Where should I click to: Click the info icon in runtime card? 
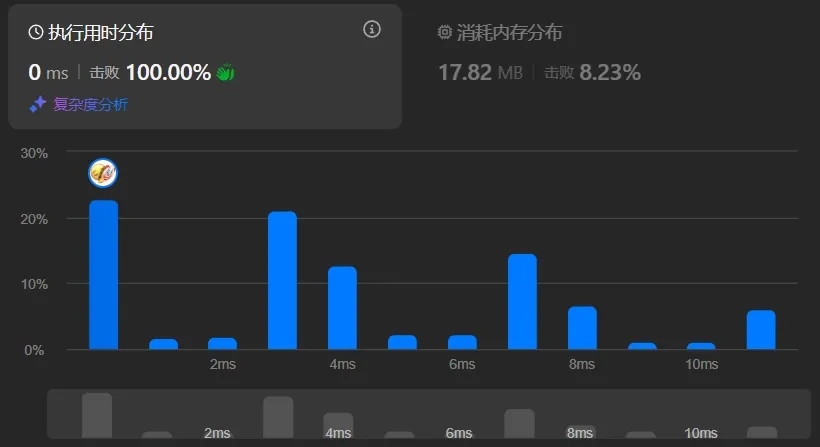tap(372, 30)
